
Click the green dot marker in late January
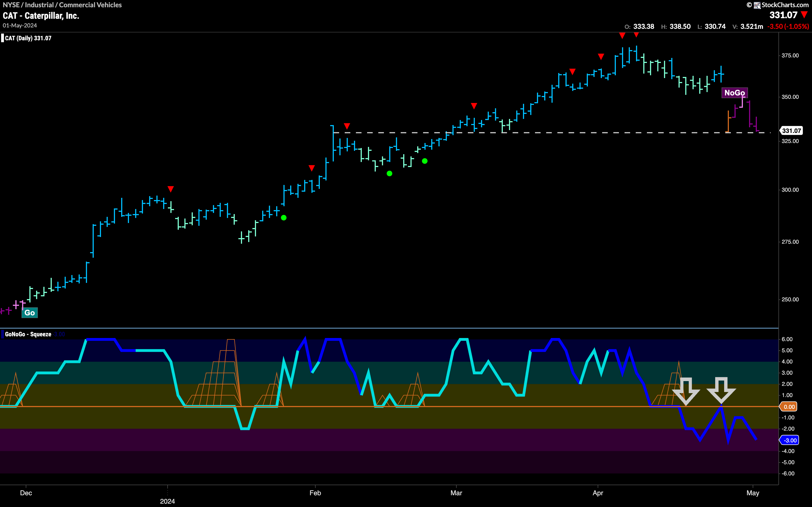pyautogui.click(x=284, y=218)
